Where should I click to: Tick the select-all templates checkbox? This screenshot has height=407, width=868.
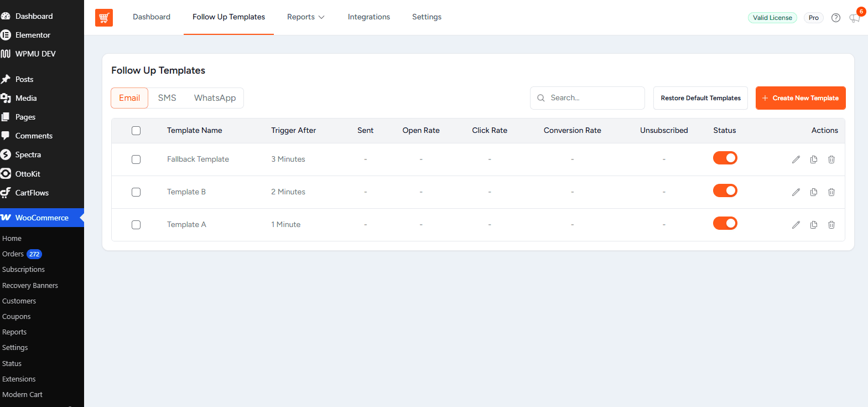[136, 131]
